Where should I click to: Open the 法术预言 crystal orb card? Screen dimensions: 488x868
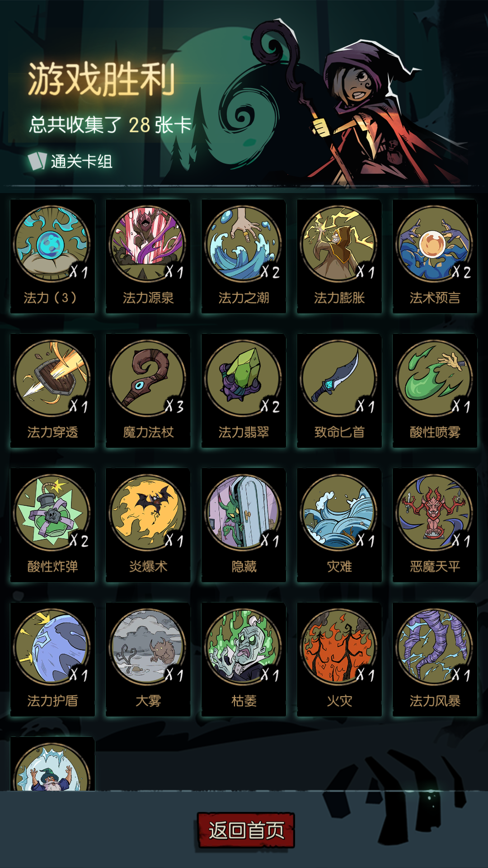pyautogui.click(x=435, y=256)
